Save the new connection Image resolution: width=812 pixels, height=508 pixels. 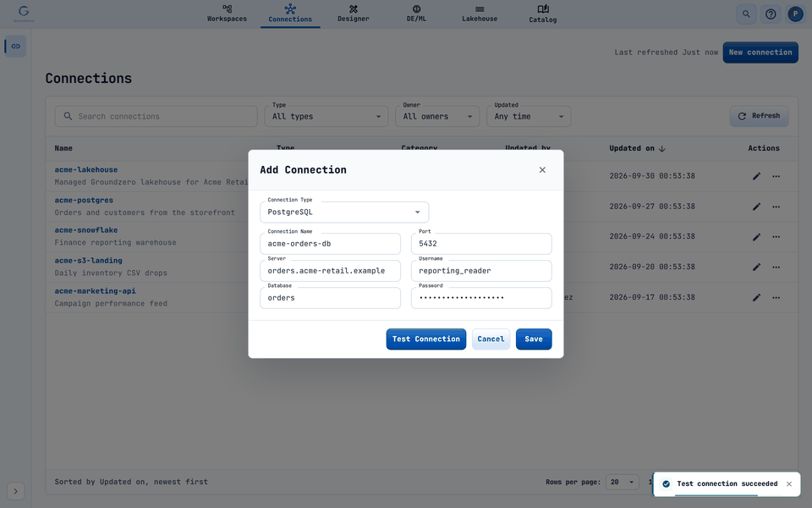[534, 339]
